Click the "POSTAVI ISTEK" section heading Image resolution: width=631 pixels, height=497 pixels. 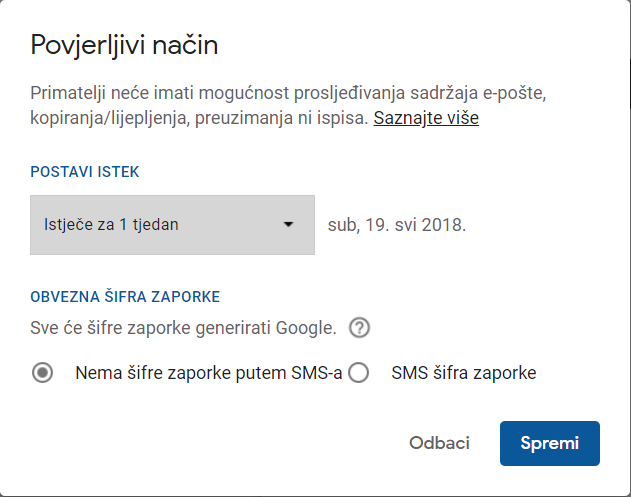tap(85, 172)
